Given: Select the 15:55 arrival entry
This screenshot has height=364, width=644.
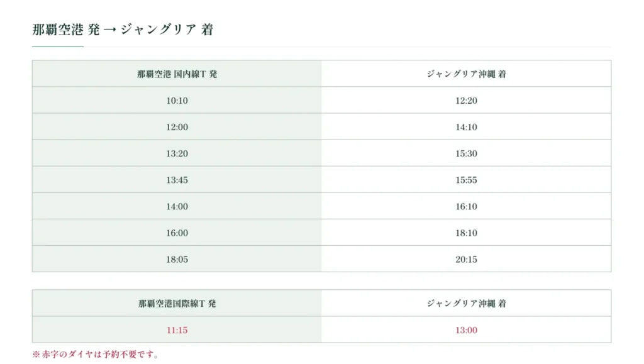Looking at the screenshot, I should [x=466, y=180].
